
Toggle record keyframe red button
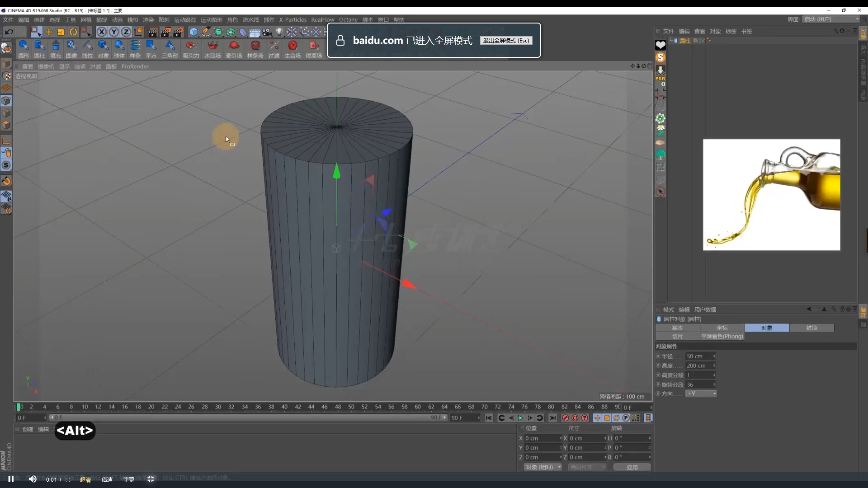point(565,418)
